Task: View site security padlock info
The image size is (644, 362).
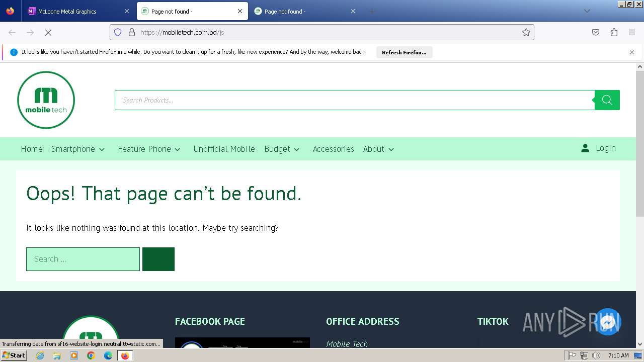Action: point(132,32)
